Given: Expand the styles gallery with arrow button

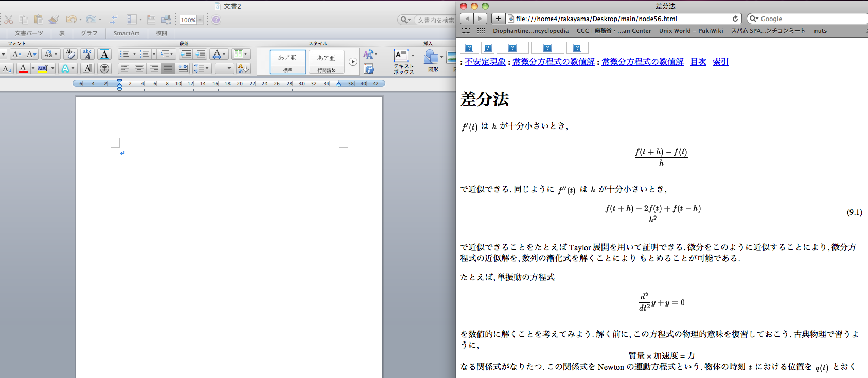Looking at the screenshot, I should point(352,62).
